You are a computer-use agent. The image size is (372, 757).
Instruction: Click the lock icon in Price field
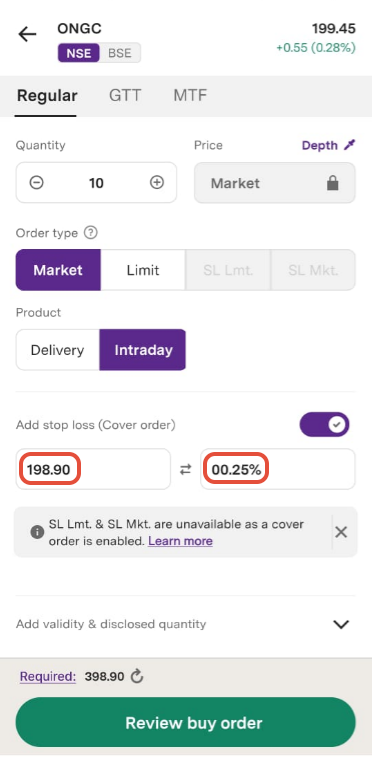click(x=332, y=183)
